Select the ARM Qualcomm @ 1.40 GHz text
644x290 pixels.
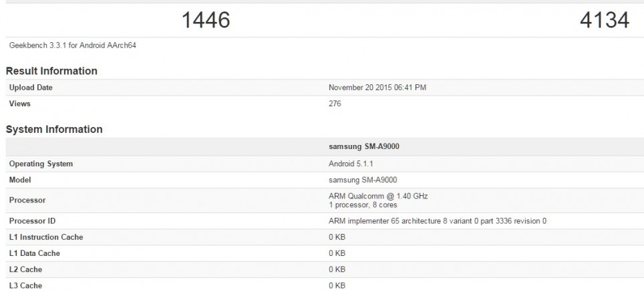[378, 196]
